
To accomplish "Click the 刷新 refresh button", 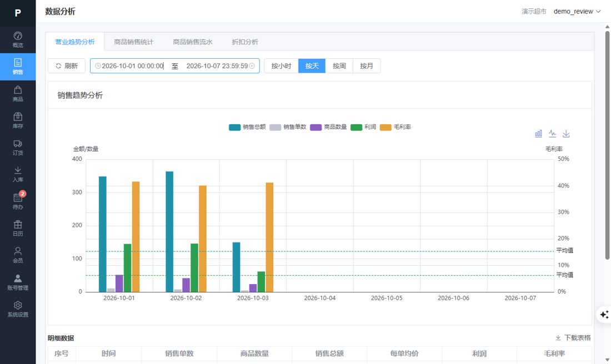I will (x=67, y=66).
